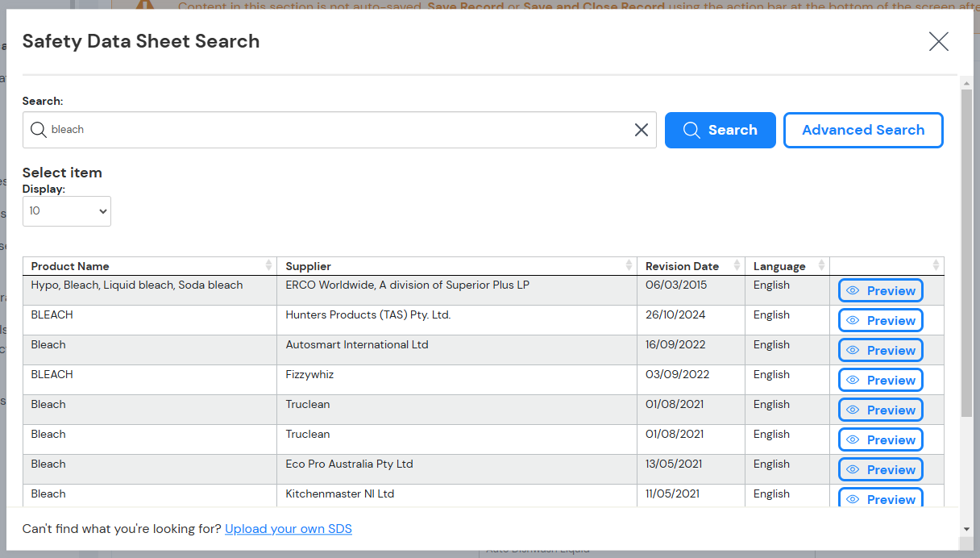Click the eye icon beside Fizzywhiz BLEACH preview
This screenshot has height=558, width=980.
coord(853,380)
